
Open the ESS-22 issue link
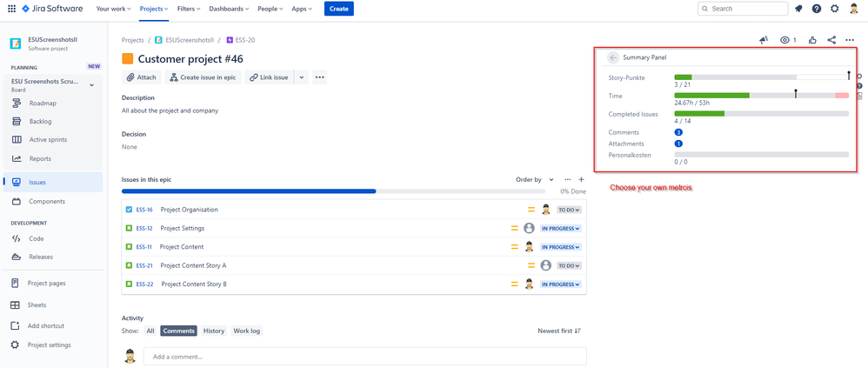[x=144, y=284]
